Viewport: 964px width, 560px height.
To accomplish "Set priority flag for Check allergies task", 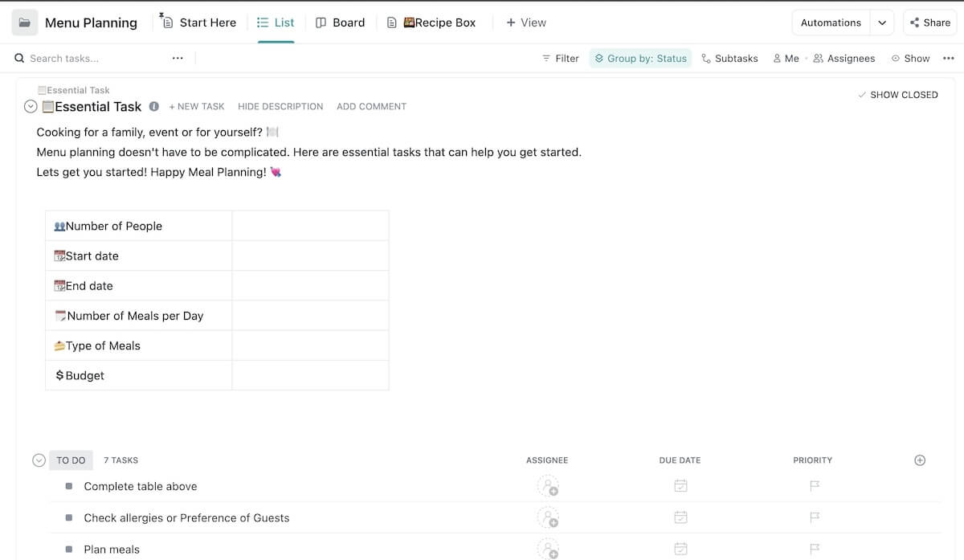I will click(813, 517).
